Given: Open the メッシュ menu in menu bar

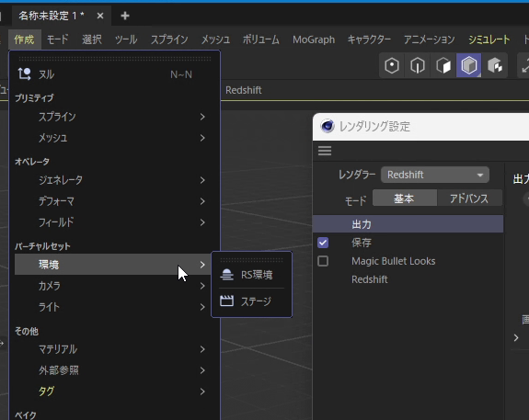Looking at the screenshot, I should click(x=215, y=40).
